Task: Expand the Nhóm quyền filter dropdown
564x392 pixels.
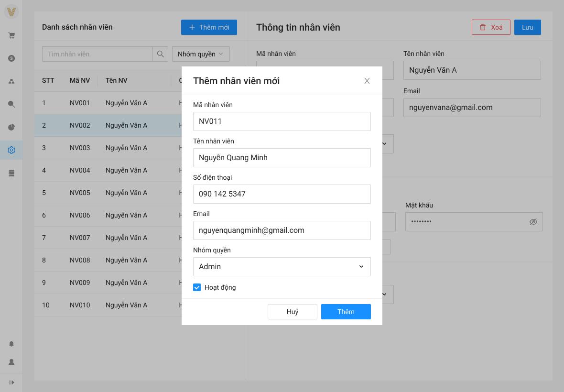Action: tap(201, 54)
